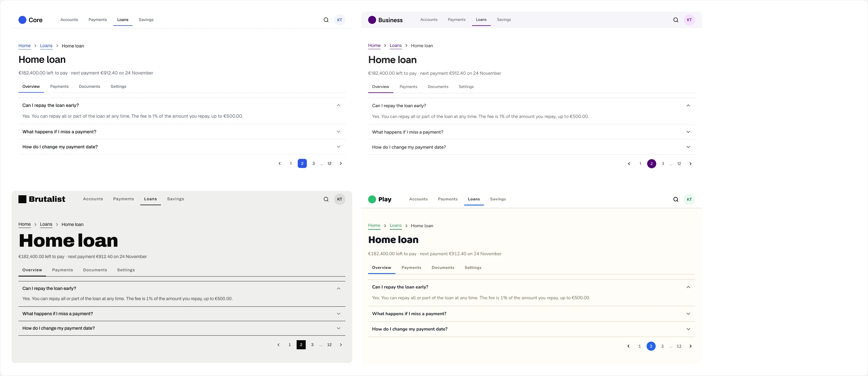The width and height of the screenshot is (868, 376).
Task: Expand 'What happens if I miss a payment?' in Business
Action: 531,132
